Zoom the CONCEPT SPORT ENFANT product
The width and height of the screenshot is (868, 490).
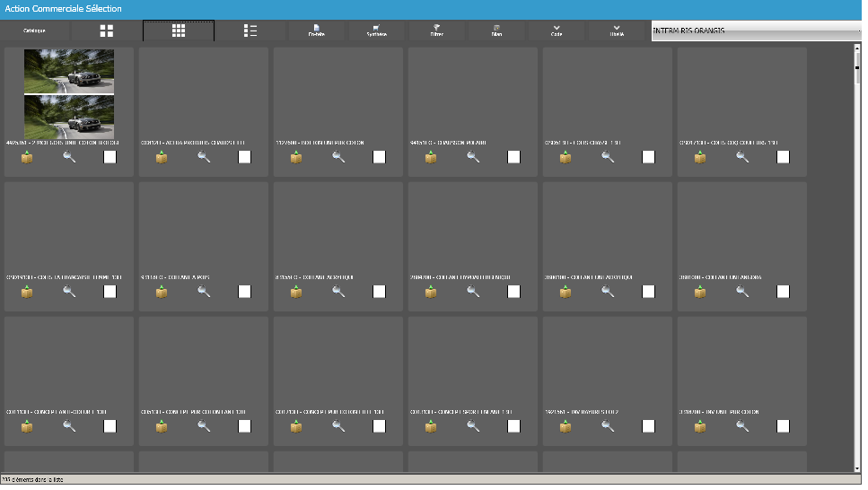tap(473, 426)
